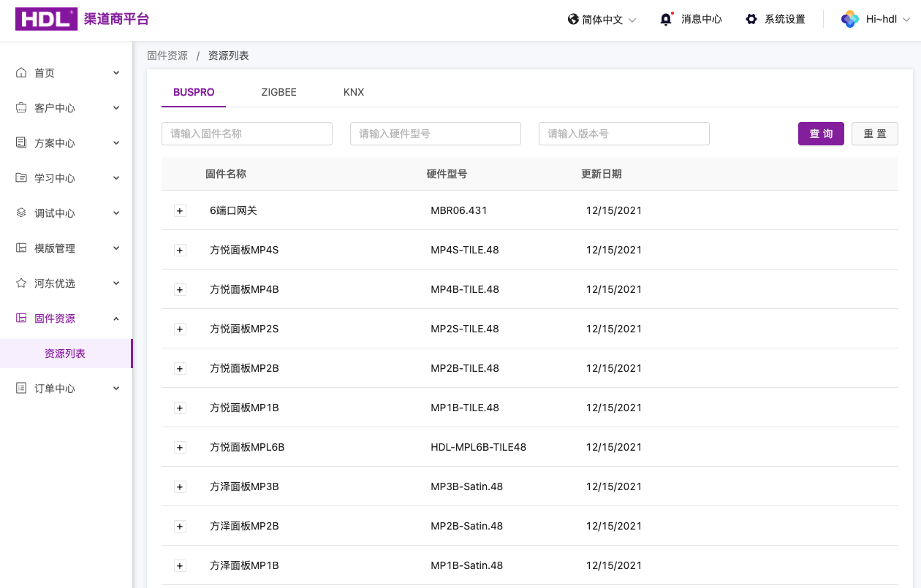Open 消息中心 message center

pos(702,20)
